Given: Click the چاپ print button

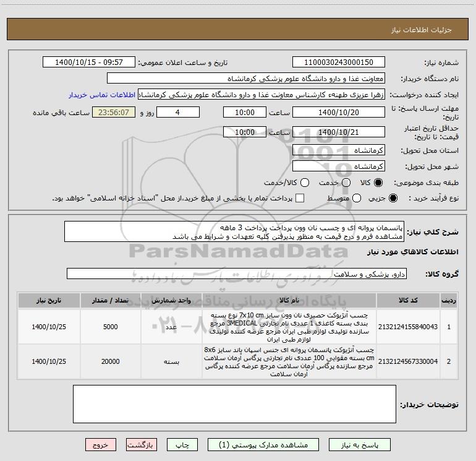Looking at the screenshot, I should [x=182, y=445].
